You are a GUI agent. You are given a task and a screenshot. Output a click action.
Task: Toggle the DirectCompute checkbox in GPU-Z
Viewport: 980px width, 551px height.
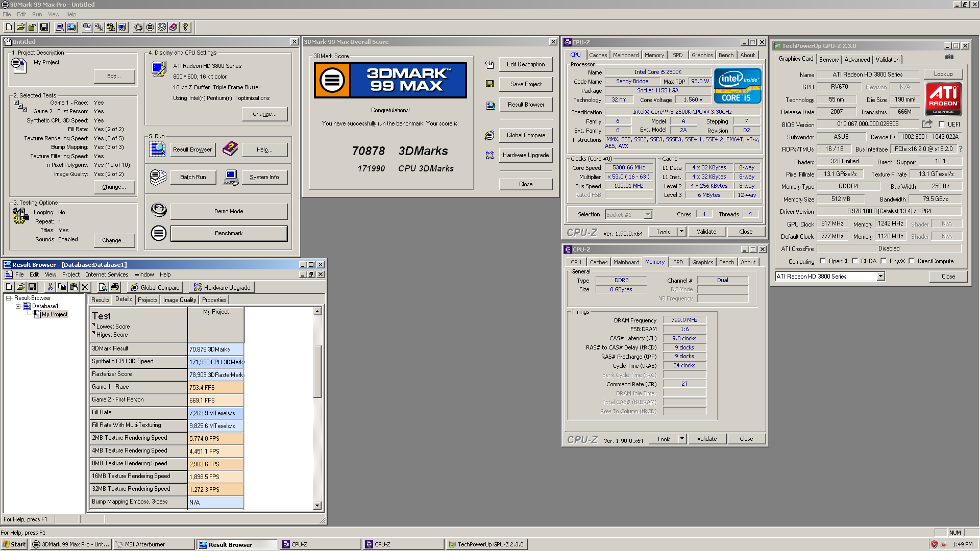pos(912,261)
